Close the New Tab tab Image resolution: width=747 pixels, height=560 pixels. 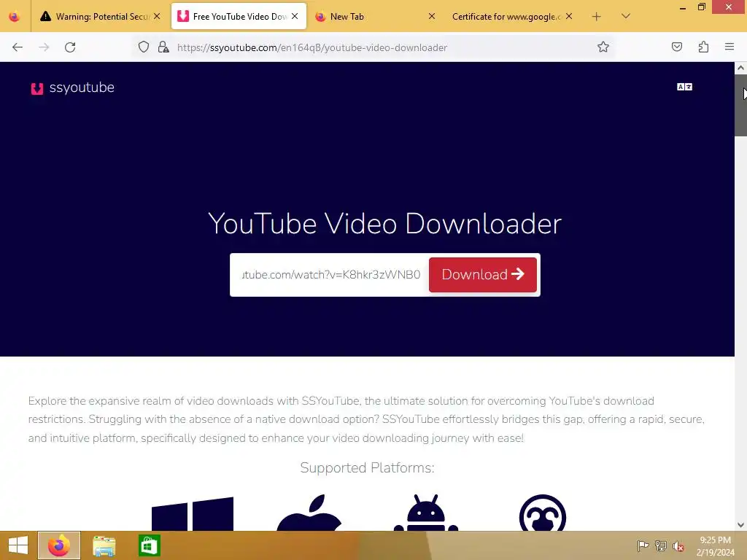tap(432, 16)
